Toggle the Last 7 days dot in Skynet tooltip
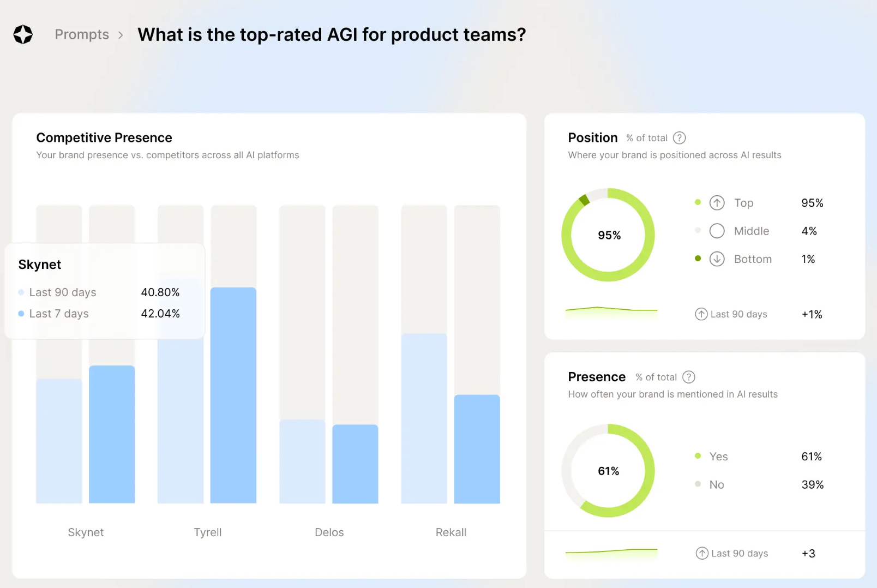The image size is (877, 588). click(x=21, y=314)
